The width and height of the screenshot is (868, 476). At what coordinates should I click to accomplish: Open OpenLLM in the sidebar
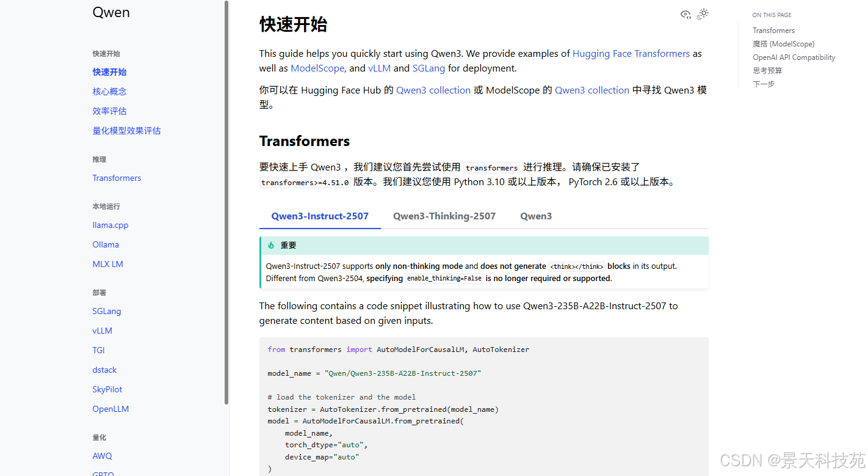click(x=110, y=409)
